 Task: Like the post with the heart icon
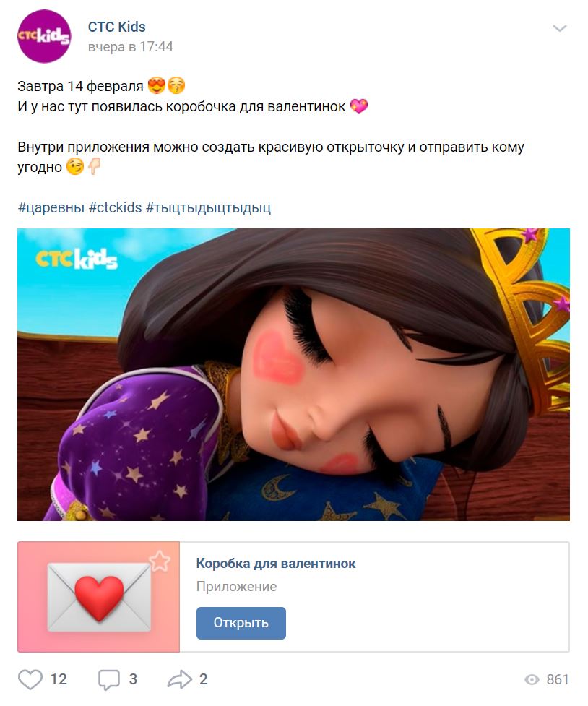point(30,679)
